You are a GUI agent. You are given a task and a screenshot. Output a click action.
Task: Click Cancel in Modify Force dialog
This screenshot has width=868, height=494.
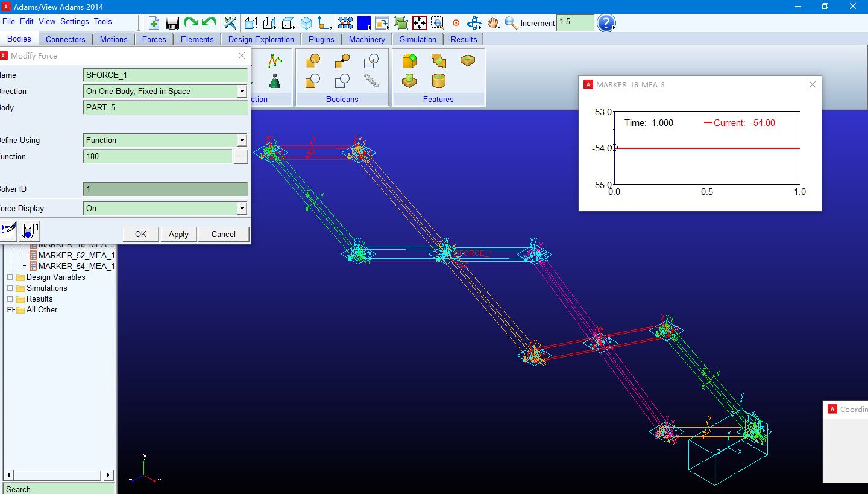pyautogui.click(x=224, y=234)
